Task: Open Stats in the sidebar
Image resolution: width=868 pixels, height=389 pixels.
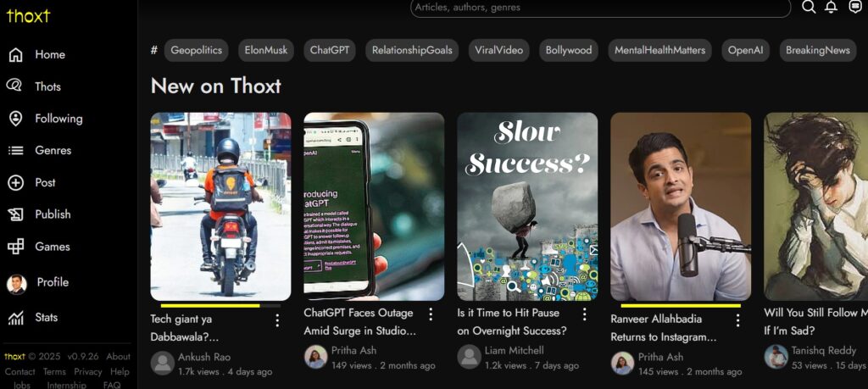Action: point(47,318)
